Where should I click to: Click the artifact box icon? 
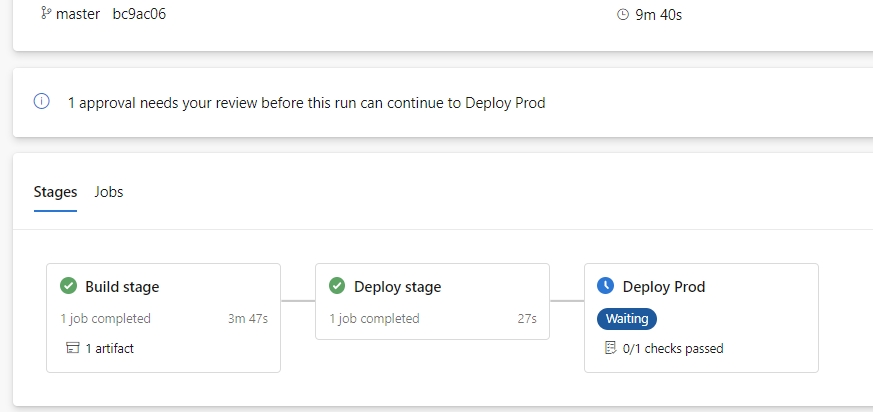point(72,349)
